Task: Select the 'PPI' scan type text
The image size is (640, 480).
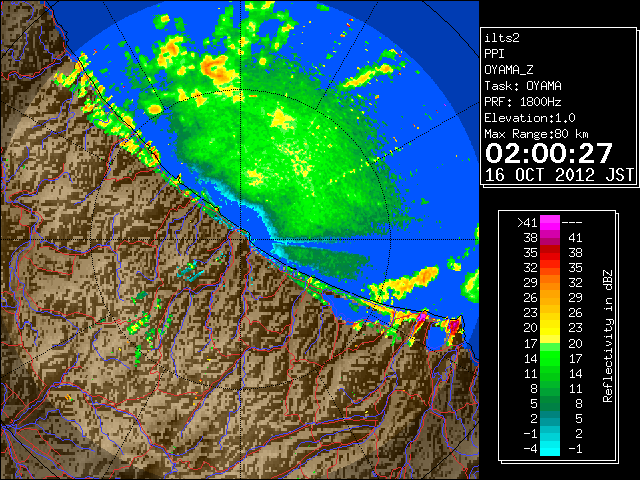Action: (x=494, y=54)
